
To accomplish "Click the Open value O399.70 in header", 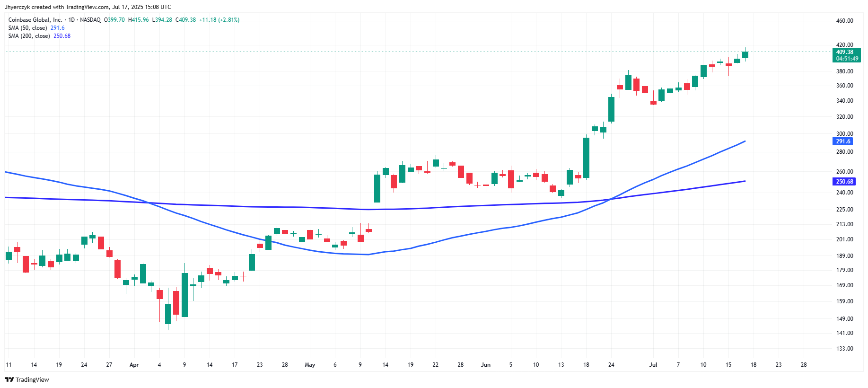I will click(x=114, y=20).
